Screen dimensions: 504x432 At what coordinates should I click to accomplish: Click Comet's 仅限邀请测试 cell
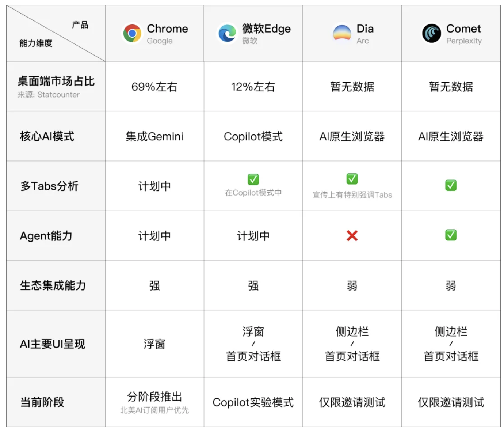[451, 402]
